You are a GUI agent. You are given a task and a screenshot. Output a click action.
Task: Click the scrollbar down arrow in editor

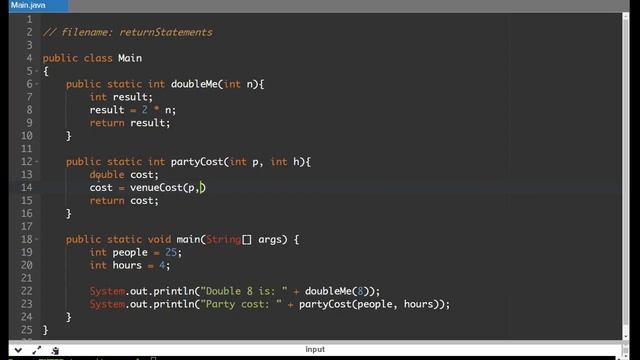(x=625, y=337)
